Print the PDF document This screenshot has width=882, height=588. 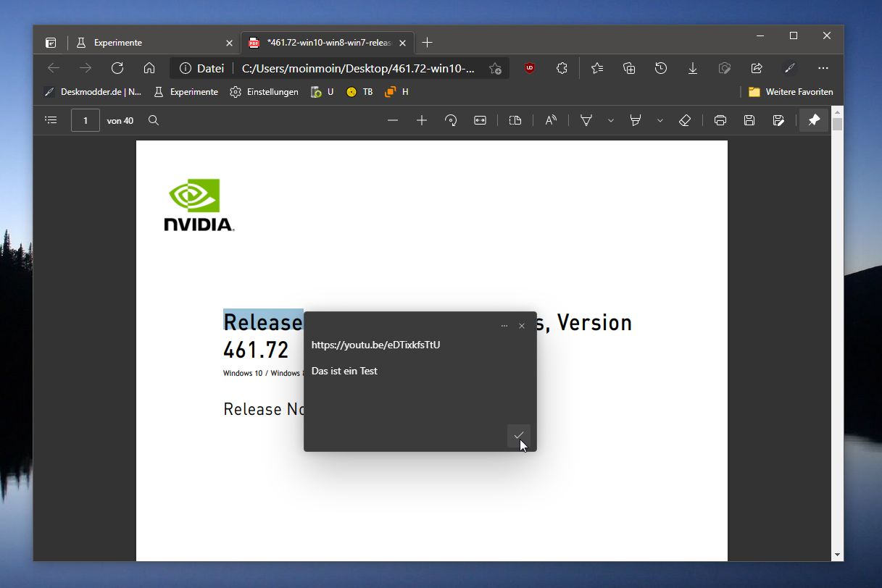[720, 120]
